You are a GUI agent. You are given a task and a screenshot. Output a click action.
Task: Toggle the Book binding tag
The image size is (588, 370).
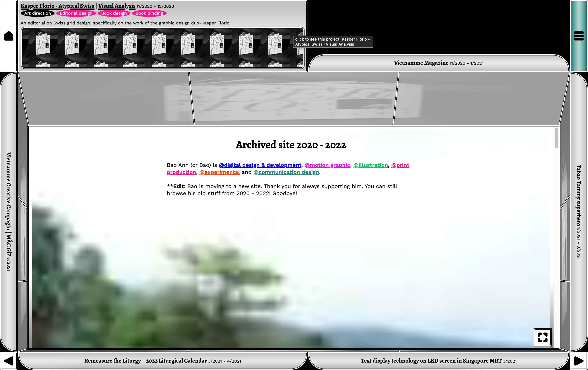click(149, 13)
